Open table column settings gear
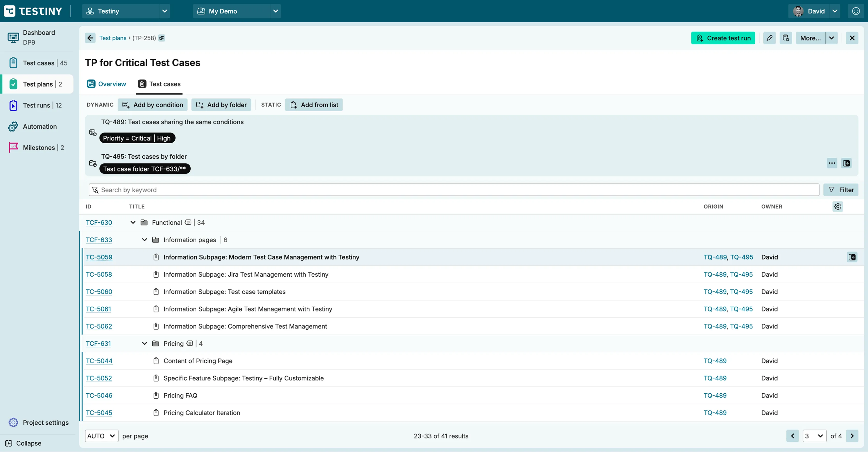Screen dimensions: 868x452 pos(838,206)
